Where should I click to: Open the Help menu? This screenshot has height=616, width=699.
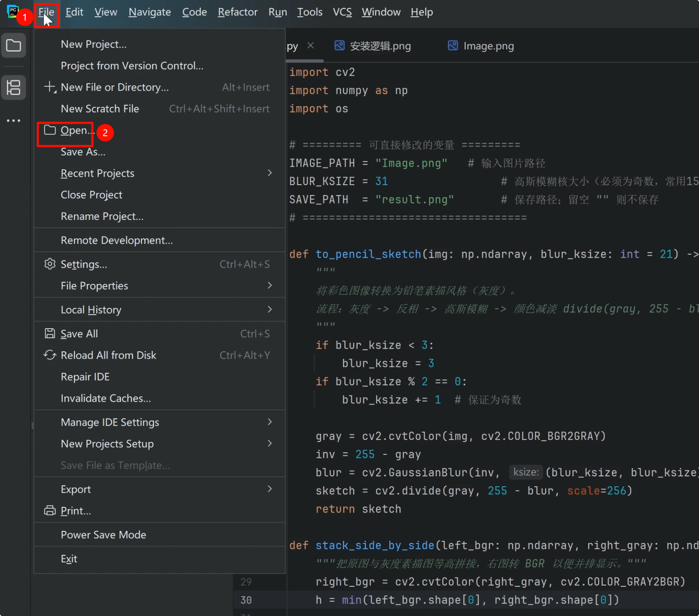pyautogui.click(x=421, y=12)
